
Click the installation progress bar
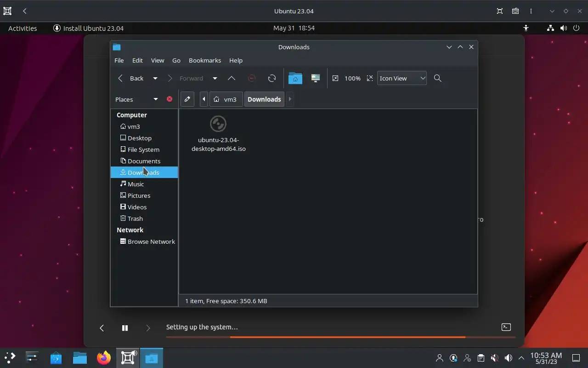340,337
